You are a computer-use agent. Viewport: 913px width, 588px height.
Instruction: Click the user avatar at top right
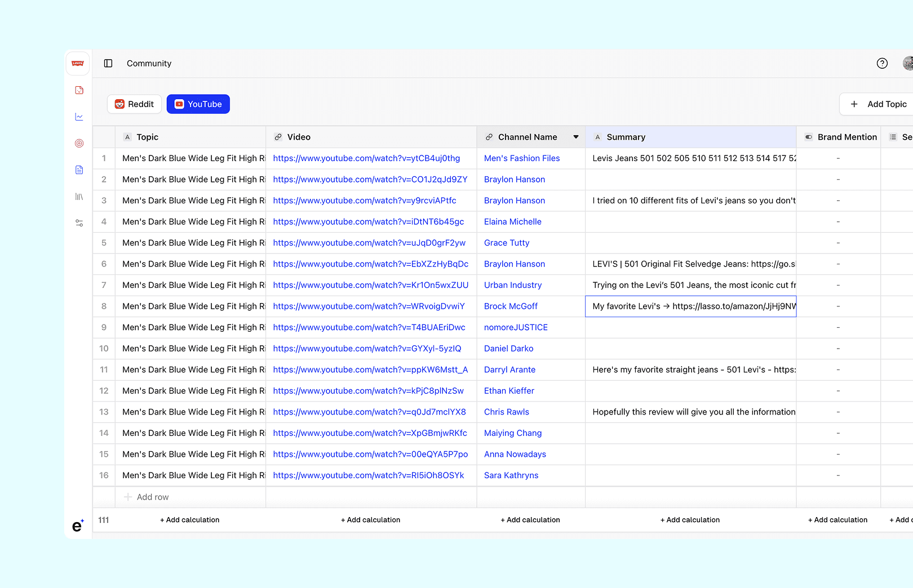point(908,64)
